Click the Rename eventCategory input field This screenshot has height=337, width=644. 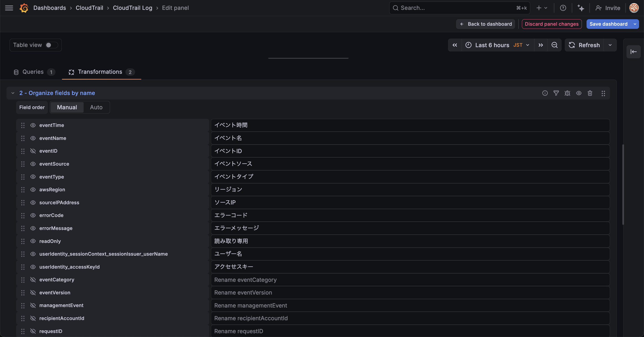[x=410, y=280]
